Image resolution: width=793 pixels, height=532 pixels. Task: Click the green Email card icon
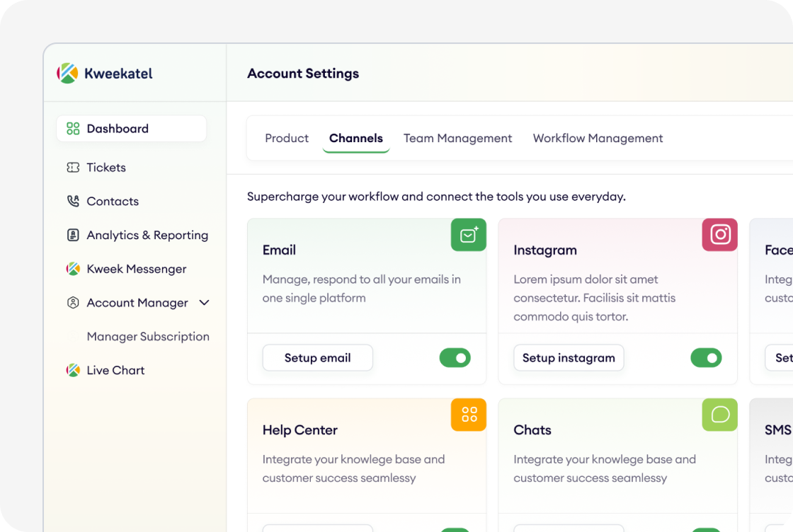tap(468, 235)
